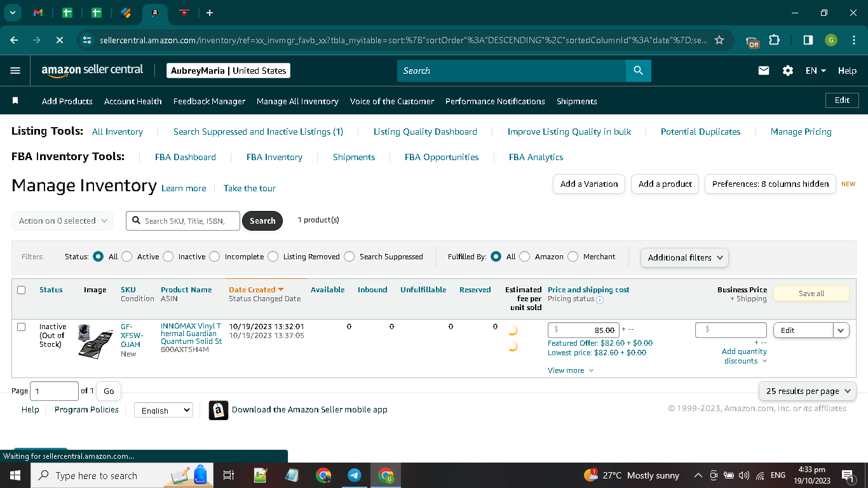Click the bookmark flag icon in navigation bar
Screen dimensions: 868x488
pyautogui.click(x=15, y=100)
